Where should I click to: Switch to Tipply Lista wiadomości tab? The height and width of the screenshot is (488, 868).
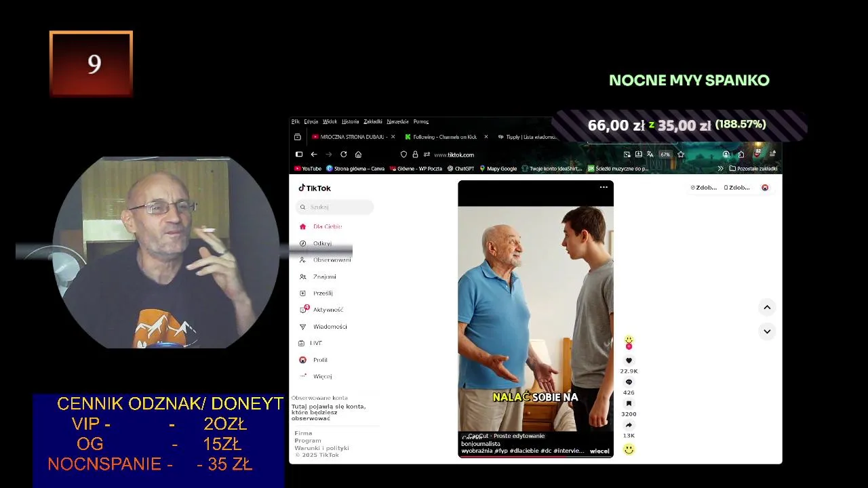tap(528, 137)
